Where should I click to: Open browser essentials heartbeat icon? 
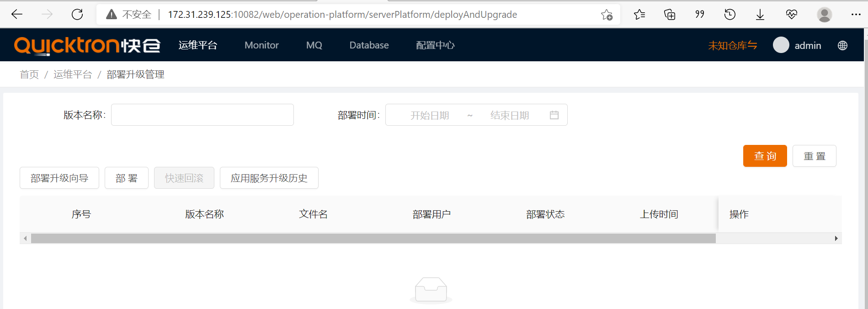click(x=792, y=15)
